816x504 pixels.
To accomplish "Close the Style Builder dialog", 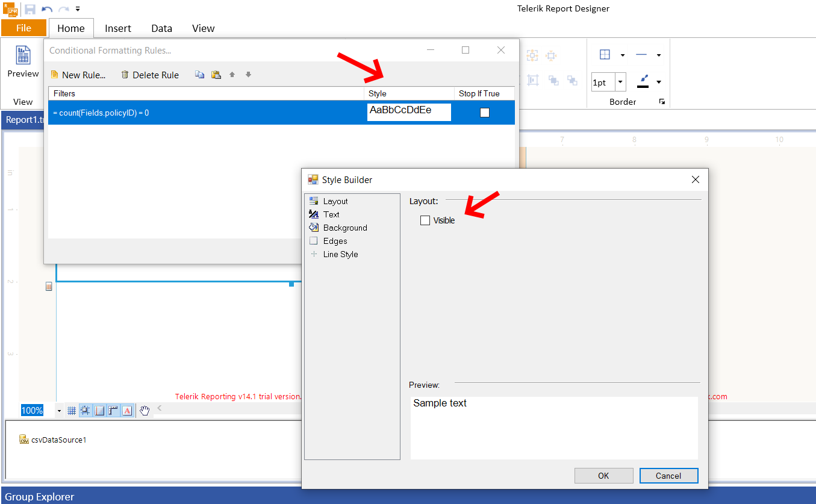I will coord(696,179).
